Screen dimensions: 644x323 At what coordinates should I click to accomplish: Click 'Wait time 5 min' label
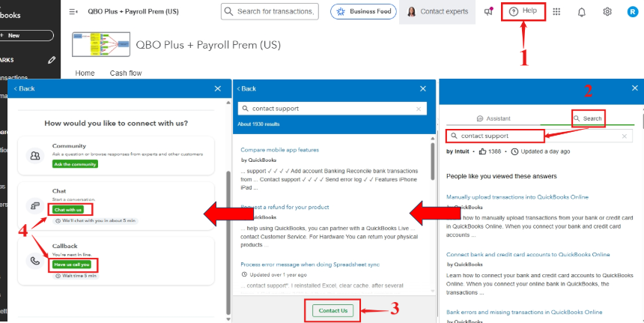(x=79, y=276)
